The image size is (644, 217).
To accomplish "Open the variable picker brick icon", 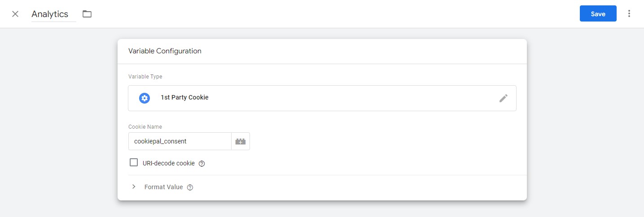I will tap(241, 141).
